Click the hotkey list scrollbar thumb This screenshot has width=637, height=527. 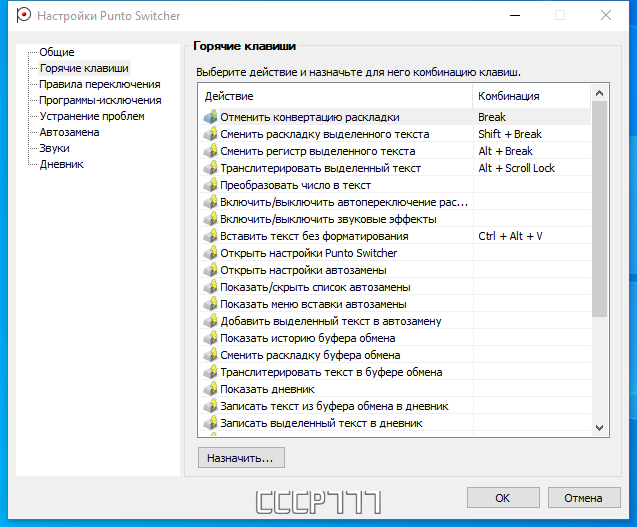(x=600, y=209)
